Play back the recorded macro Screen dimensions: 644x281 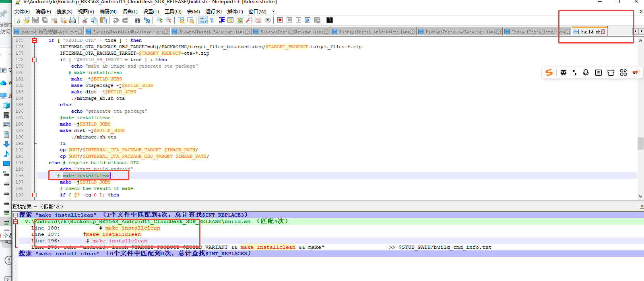(x=298, y=20)
